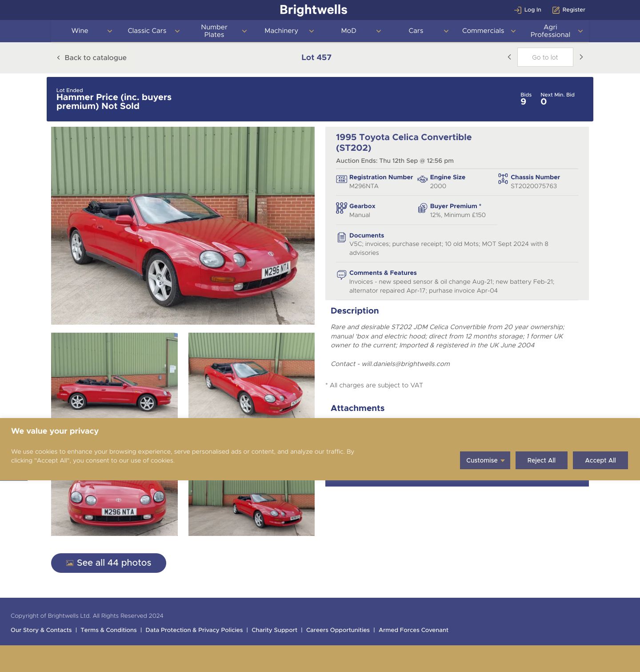Screen dimensions: 640x672
Task: Expand the Cars menu chevron
Action: pos(446,31)
